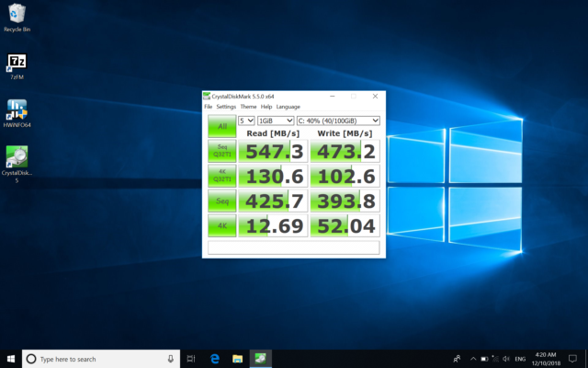Click the ENG language indicator

[x=520, y=359]
